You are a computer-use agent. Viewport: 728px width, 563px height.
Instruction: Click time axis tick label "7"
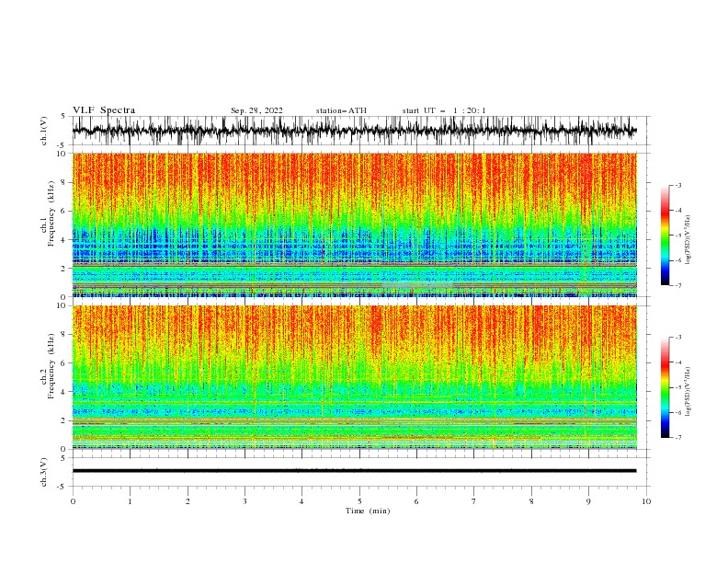[474, 501]
